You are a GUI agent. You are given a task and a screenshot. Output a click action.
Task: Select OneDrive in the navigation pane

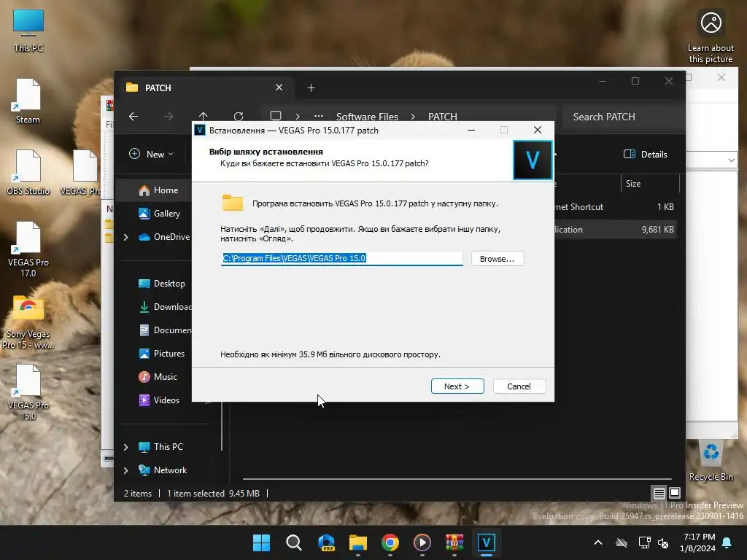coord(164,237)
